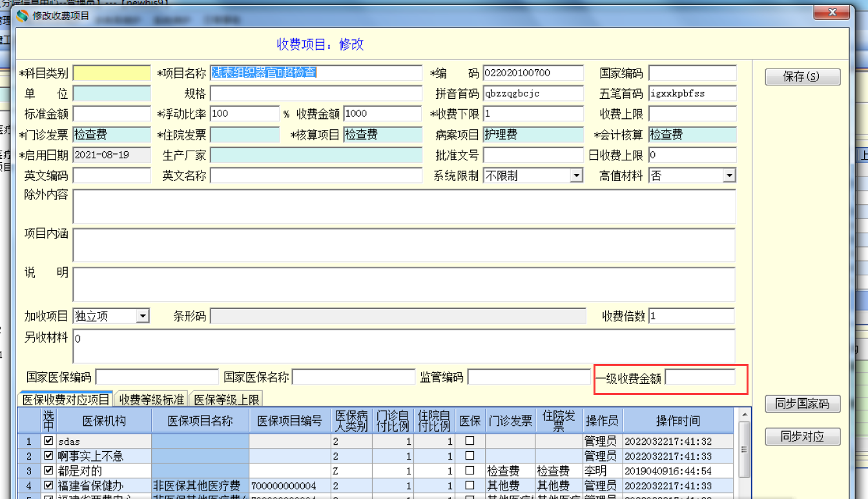Click the 另收材料 text area
This screenshot has height=499, width=868.
404,346
